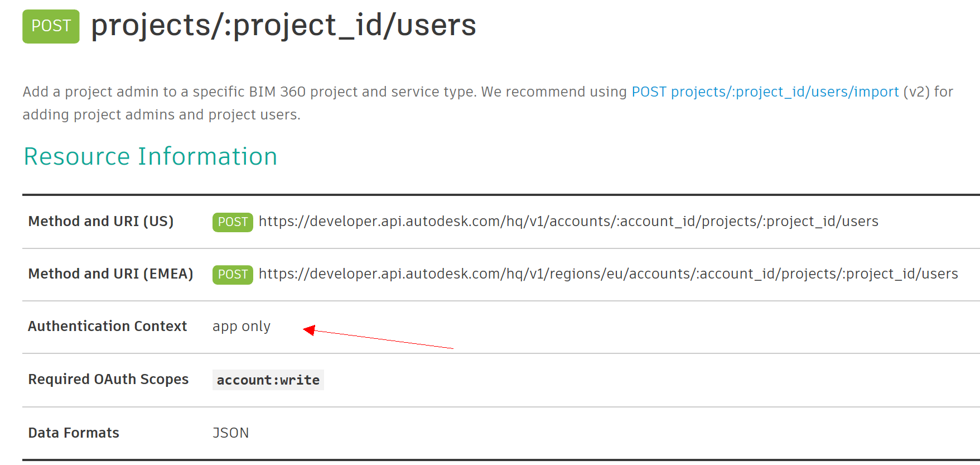The width and height of the screenshot is (980, 465).
Task: Select the projects/:project_id/users page title
Action: 283,26
